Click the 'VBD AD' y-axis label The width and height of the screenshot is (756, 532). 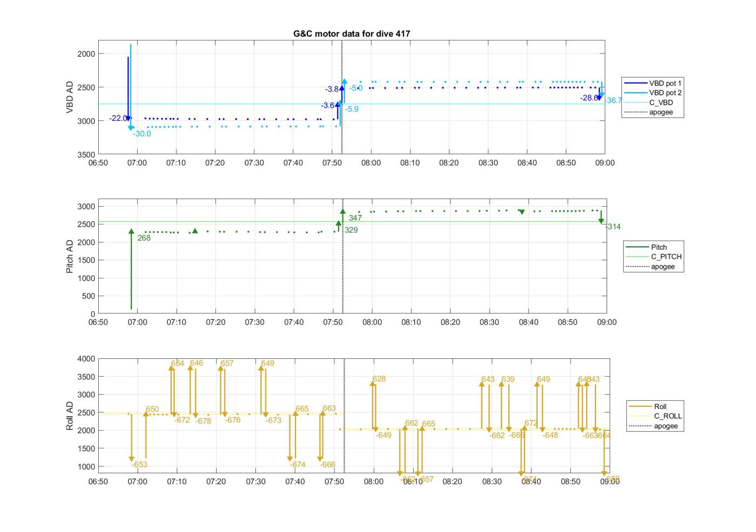point(70,97)
